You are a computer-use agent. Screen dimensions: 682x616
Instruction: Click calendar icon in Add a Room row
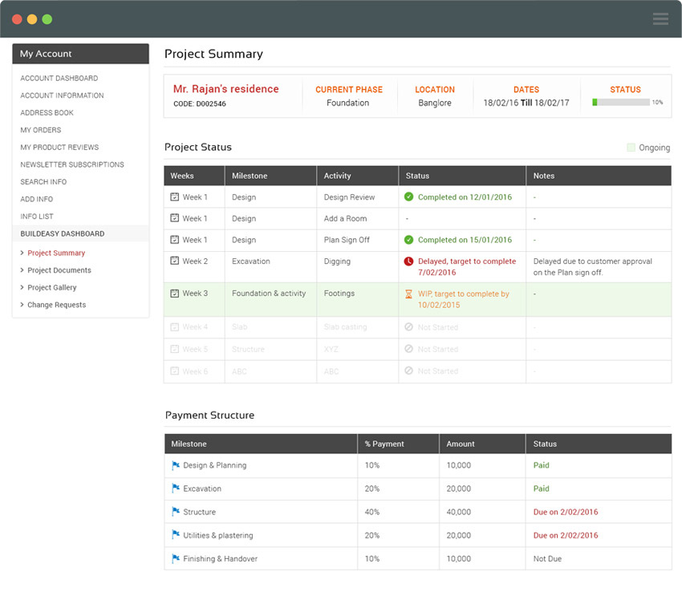click(174, 218)
